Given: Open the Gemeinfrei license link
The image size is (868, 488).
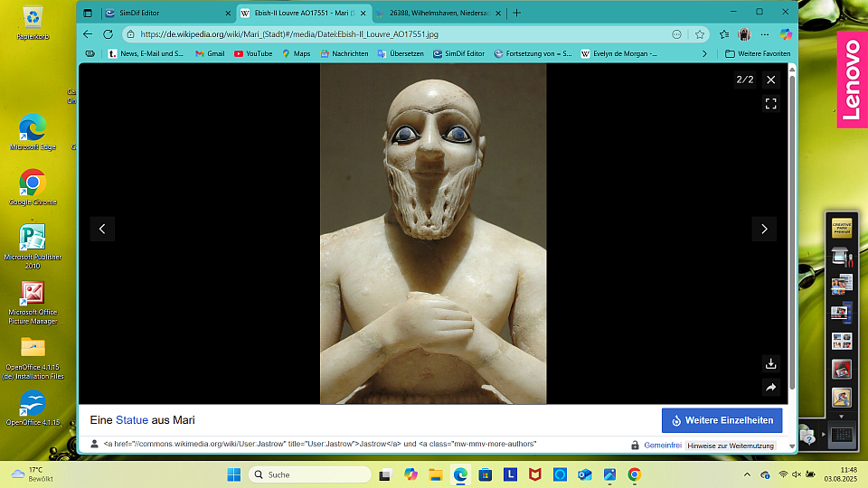Looking at the screenshot, I should [663, 446].
